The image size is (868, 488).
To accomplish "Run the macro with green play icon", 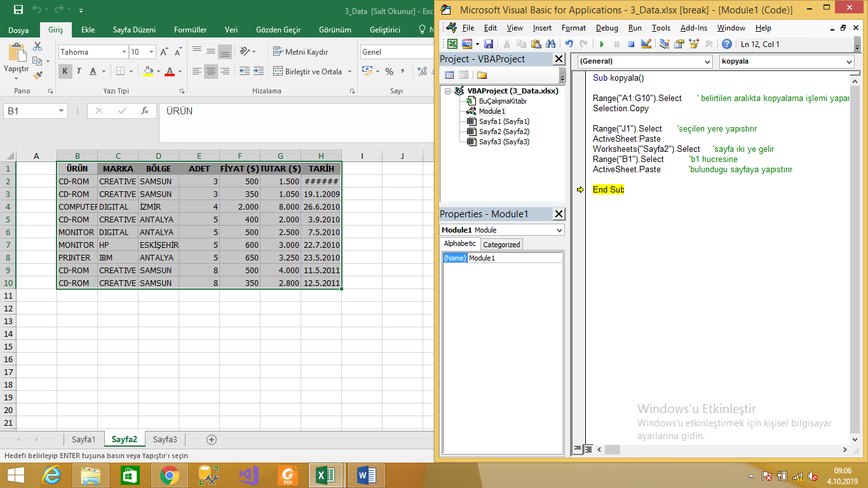I will [x=601, y=44].
